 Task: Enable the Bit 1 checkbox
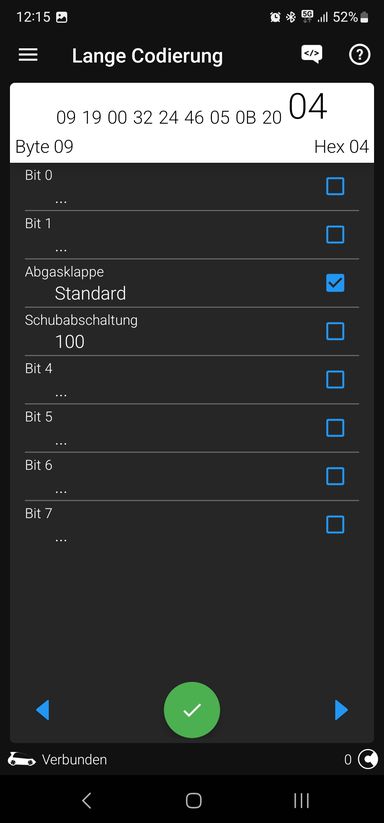tap(335, 235)
